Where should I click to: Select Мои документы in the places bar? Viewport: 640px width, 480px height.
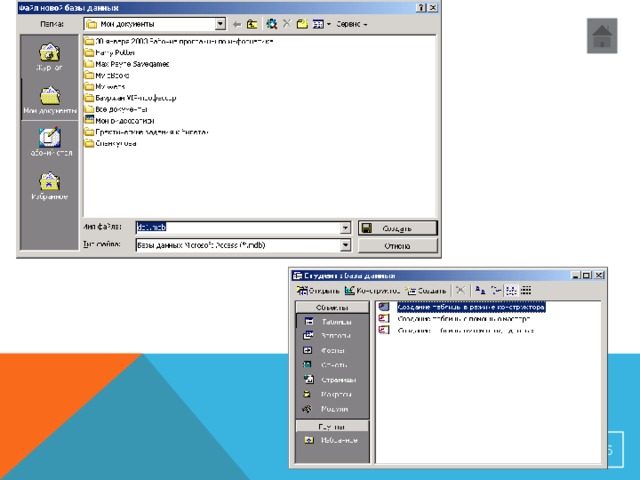tap(49, 101)
